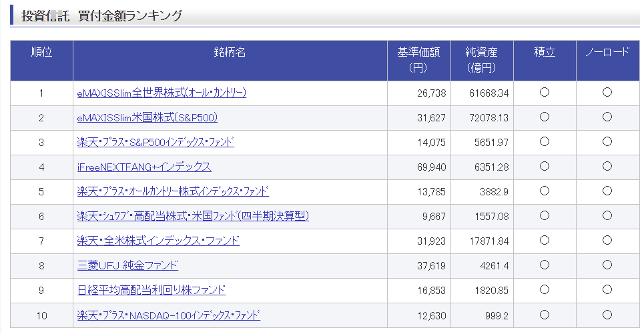The image size is (644, 334).
Task: Select price value 9,667
Action: pyautogui.click(x=434, y=217)
